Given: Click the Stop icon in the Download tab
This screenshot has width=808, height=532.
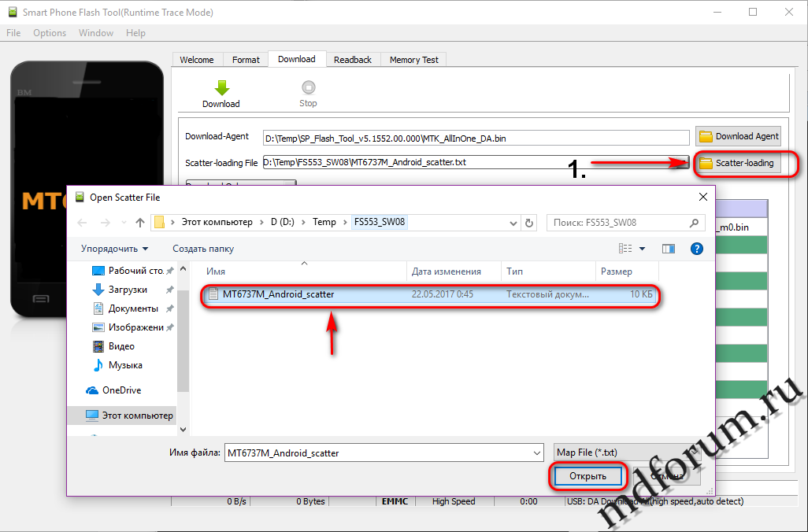Looking at the screenshot, I should tap(308, 87).
